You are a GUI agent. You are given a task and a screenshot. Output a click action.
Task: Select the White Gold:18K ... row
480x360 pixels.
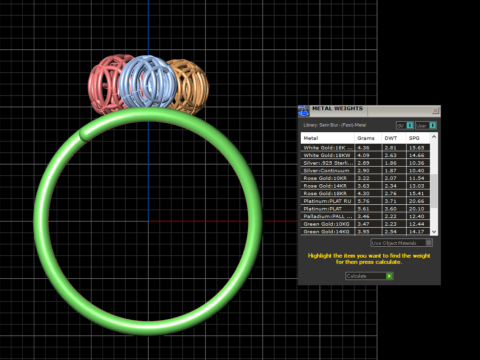365,148
